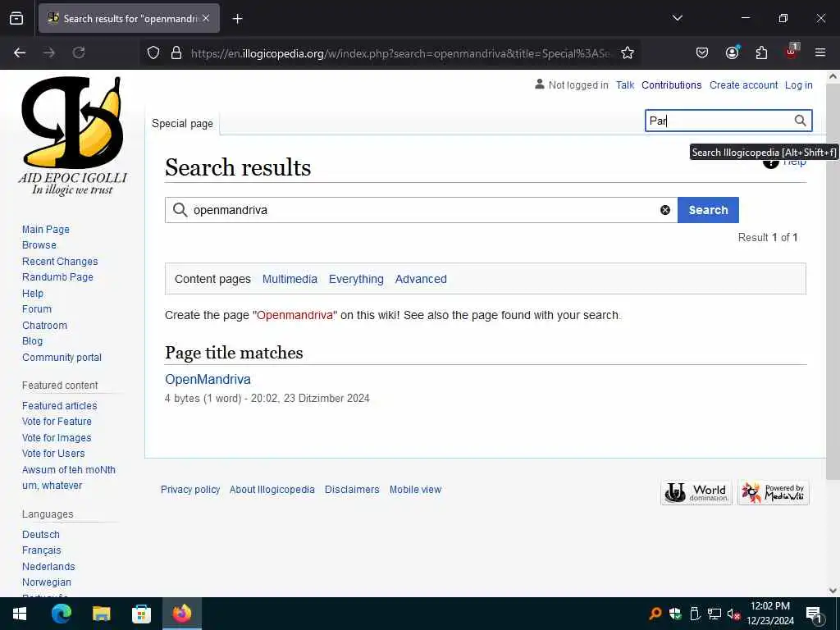Open the extensions puzzle icon

[761, 53]
